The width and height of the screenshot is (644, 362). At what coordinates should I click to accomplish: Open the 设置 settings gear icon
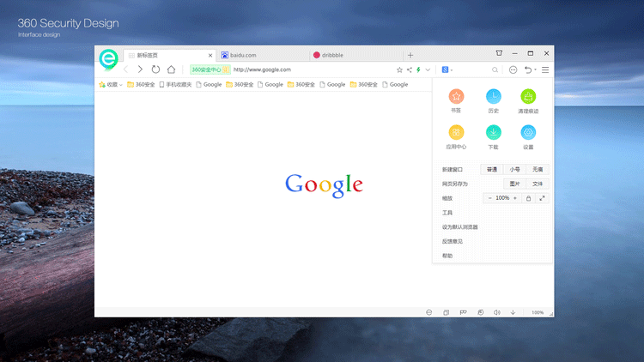click(528, 132)
